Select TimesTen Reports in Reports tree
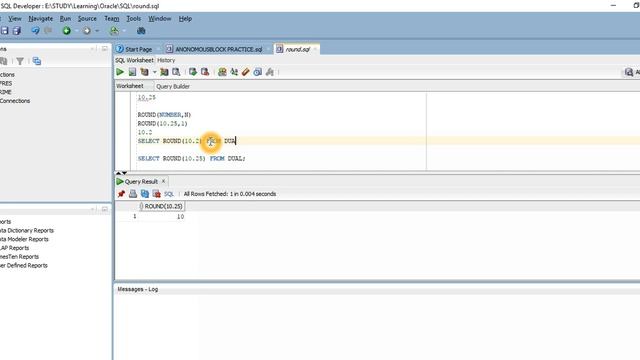640x360 pixels. click(20, 257)
